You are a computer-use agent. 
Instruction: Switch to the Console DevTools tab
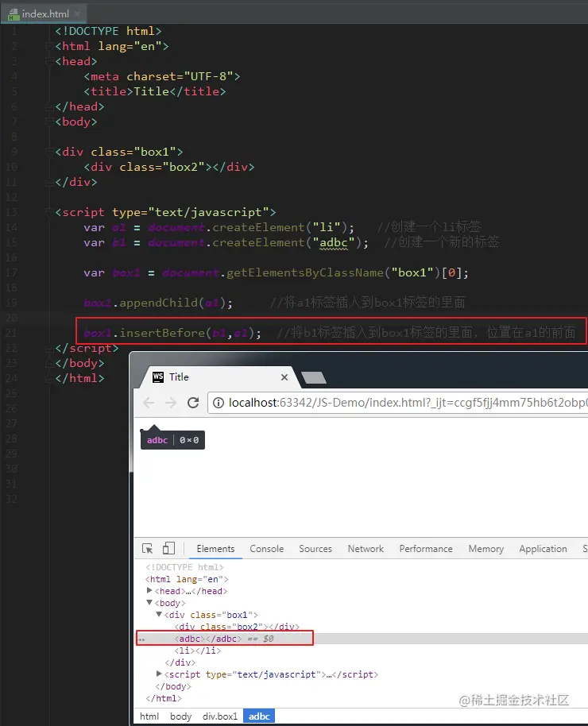pos(266,549)
